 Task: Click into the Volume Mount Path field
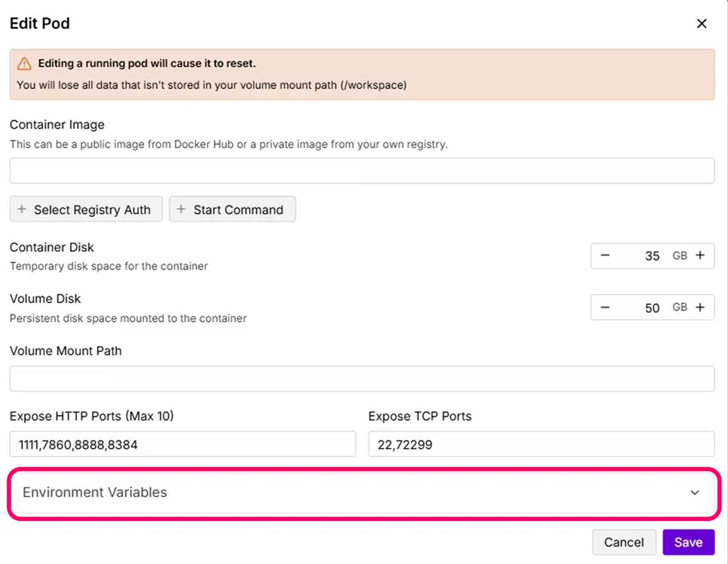click(362, 378)
